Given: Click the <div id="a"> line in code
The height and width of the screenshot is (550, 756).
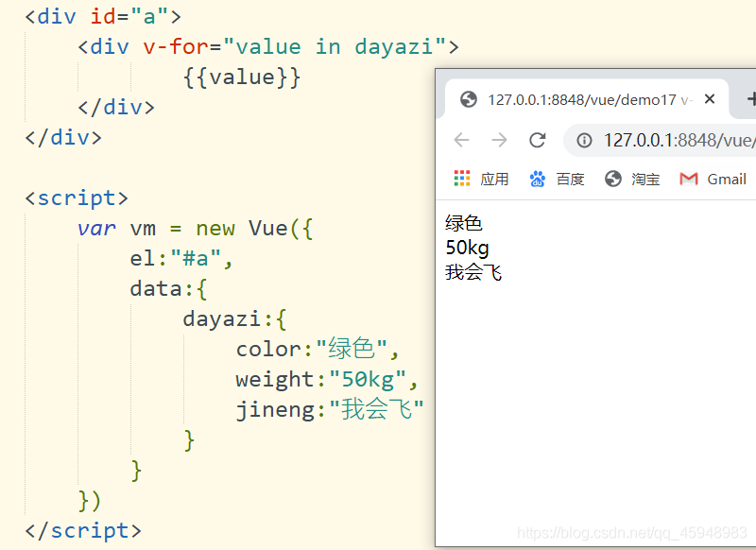Looking at the screenshot, I should pyautogui.click(x=103, y=16).
